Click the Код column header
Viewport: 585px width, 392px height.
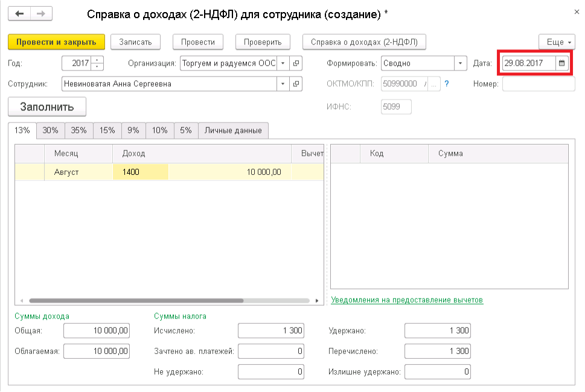[x=394, y=154]
